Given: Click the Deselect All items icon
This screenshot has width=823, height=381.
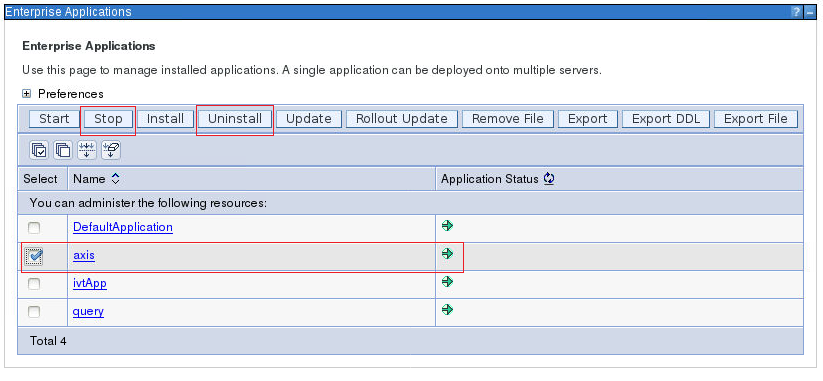Looking at the screenshot, I should (63, 151).
